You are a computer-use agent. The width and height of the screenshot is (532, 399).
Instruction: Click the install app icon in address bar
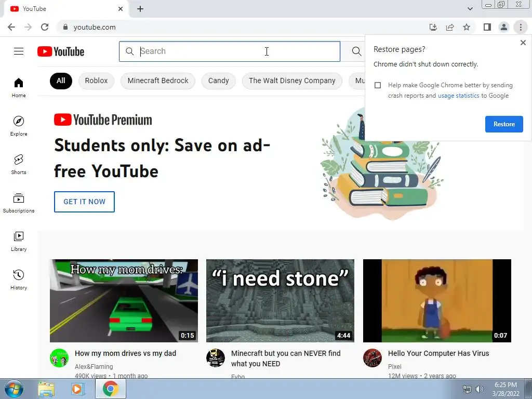[433, 27]
